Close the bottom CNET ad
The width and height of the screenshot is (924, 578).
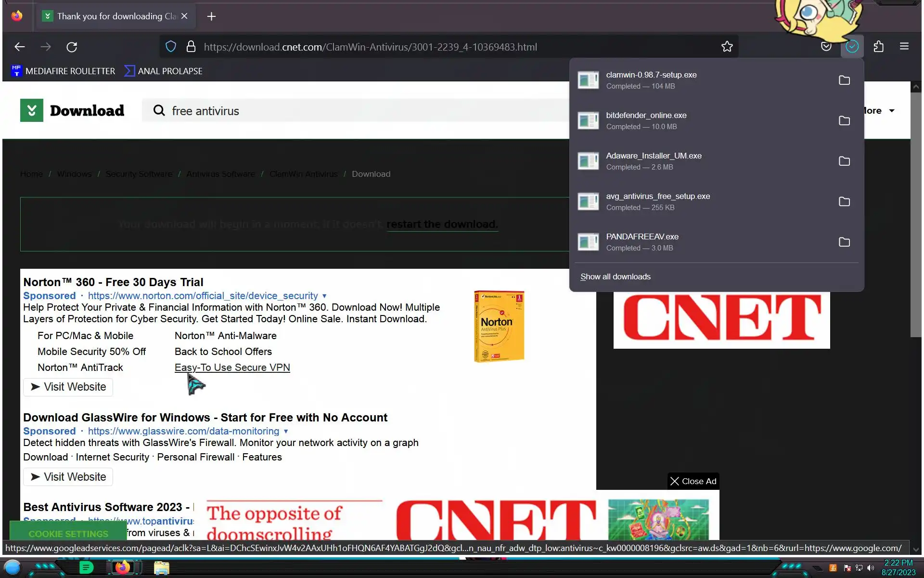click(x=693, y=481)
